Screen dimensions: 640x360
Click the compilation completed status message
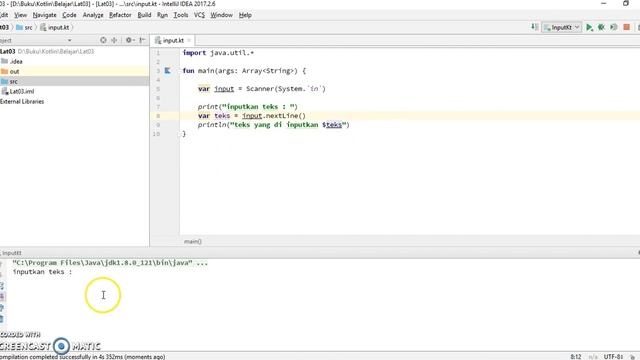coord(82,357)
